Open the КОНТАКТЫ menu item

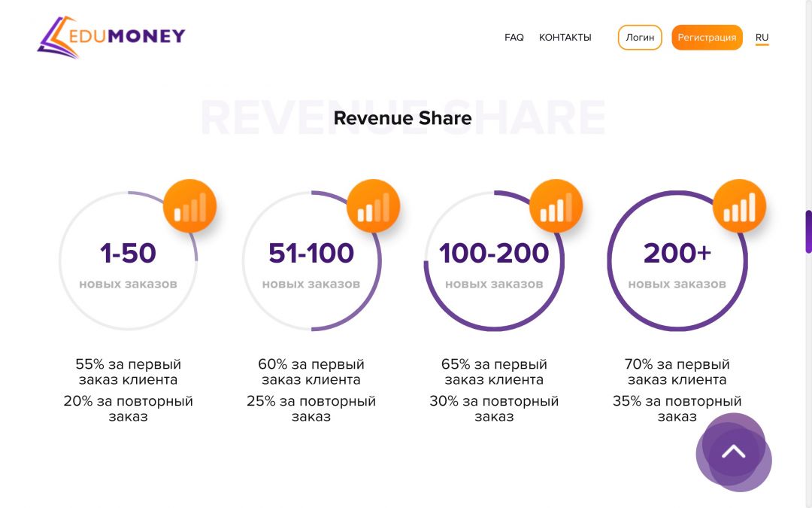pyautogui.click(x=565, y=38)
